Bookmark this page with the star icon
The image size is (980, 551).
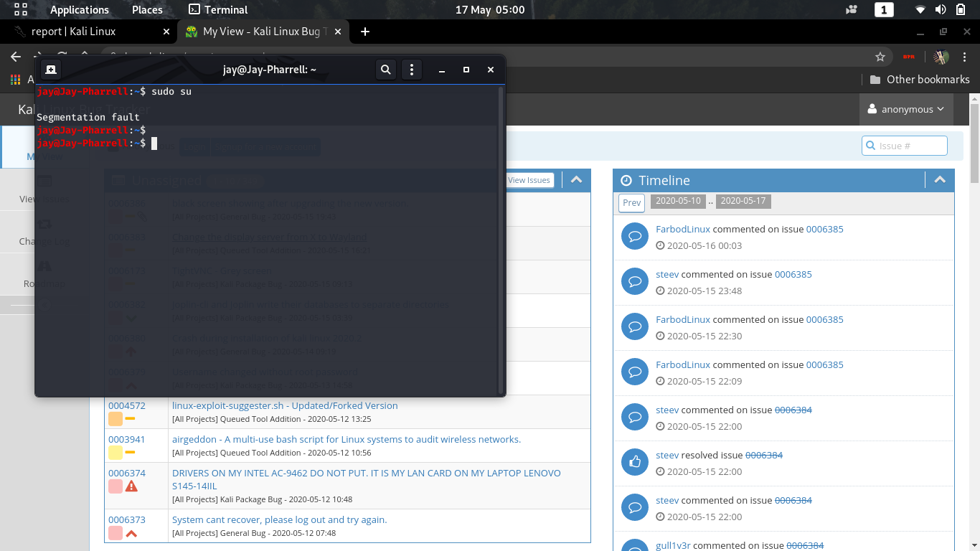pyautogui.click(x=880, y=57)
